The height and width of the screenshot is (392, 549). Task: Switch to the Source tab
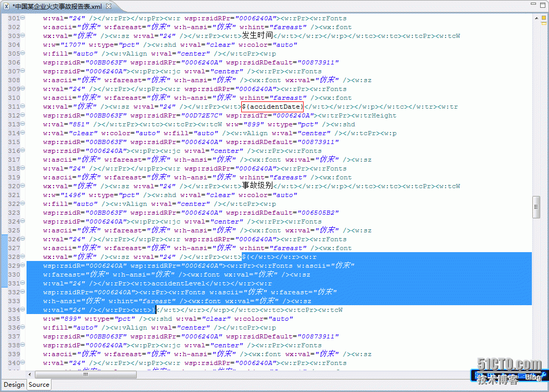pyautogui.click(x=39, y=384)
